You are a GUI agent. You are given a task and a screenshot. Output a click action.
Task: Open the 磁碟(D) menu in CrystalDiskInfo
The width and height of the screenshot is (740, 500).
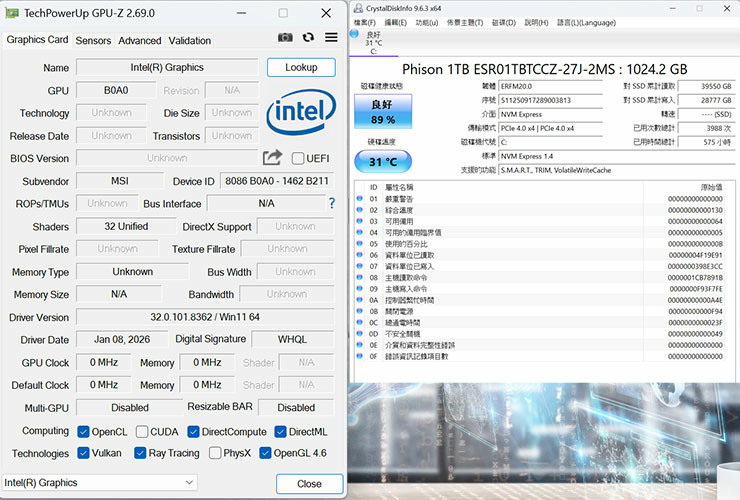pos(504,22)
